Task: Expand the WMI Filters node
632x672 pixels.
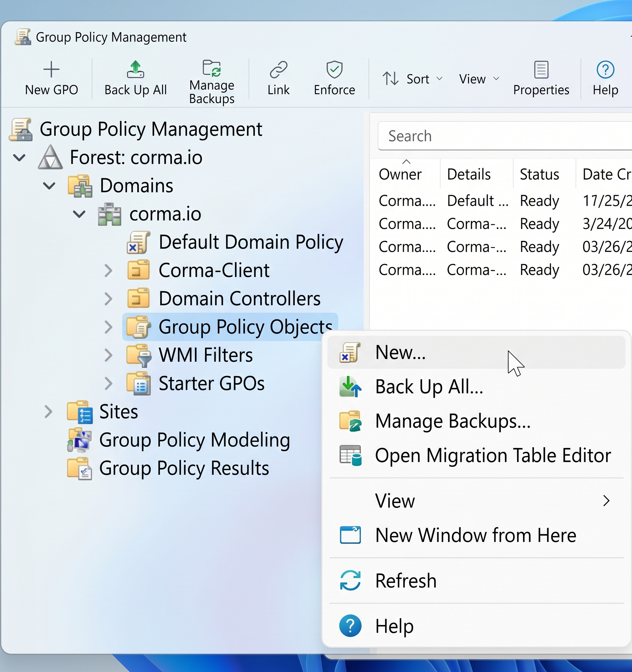Action: 108,355
